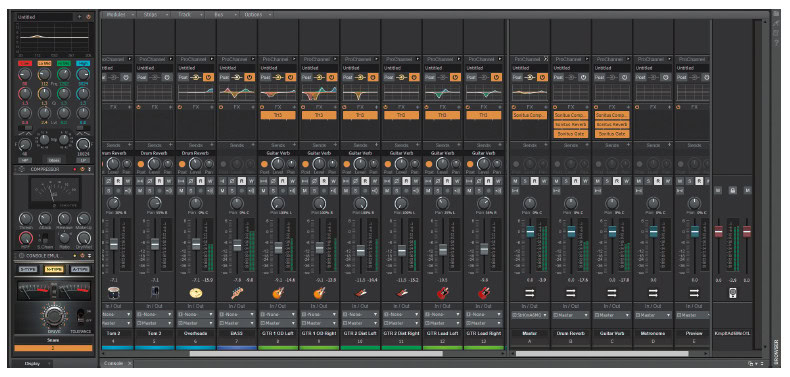Click the red guitar icon on GTR Lead Right
Viewport: 790px width, 377px height.
[484, 292]
